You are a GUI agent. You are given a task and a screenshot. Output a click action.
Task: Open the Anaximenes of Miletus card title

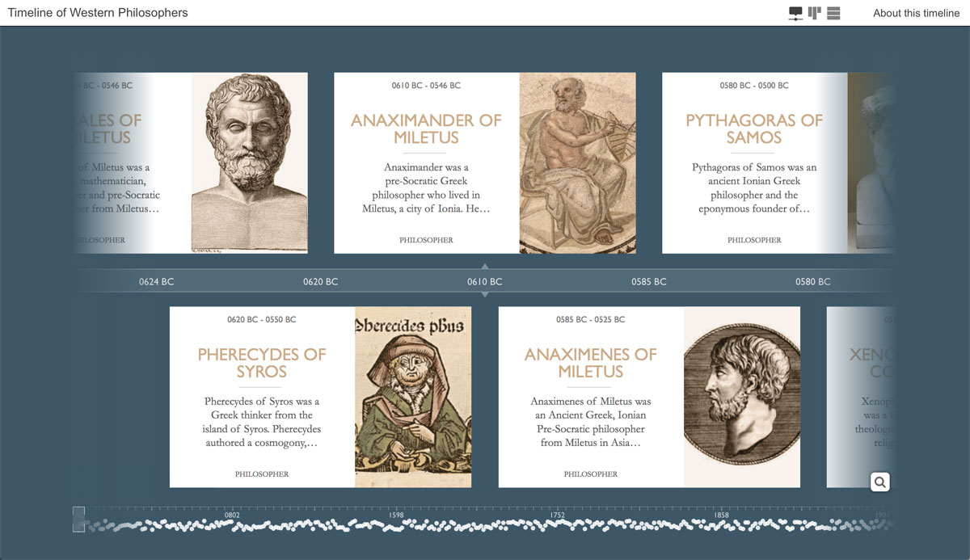point(591,363)
